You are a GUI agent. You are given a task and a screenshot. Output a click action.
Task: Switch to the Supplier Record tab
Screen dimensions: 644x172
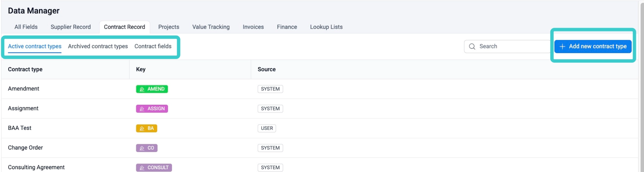(x=71, y=27)
